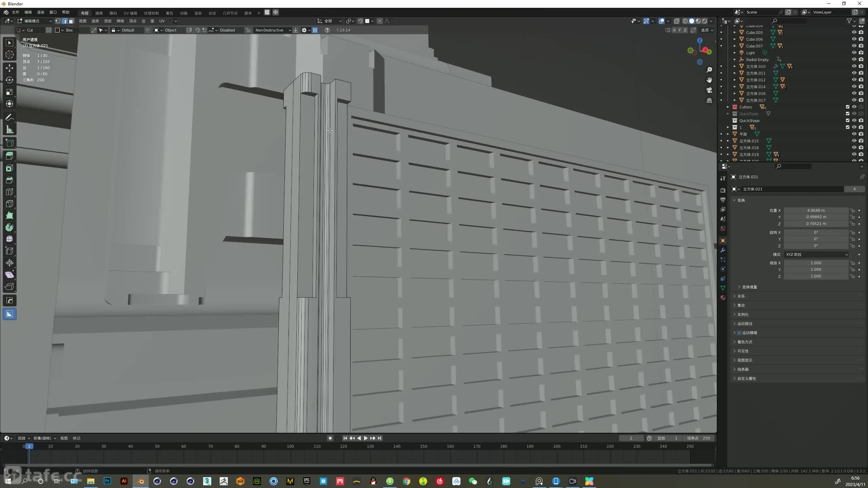The image size is (868, 488).
Task: Toggle visibility of 立方体.010
Action: [x=854, y=66]
